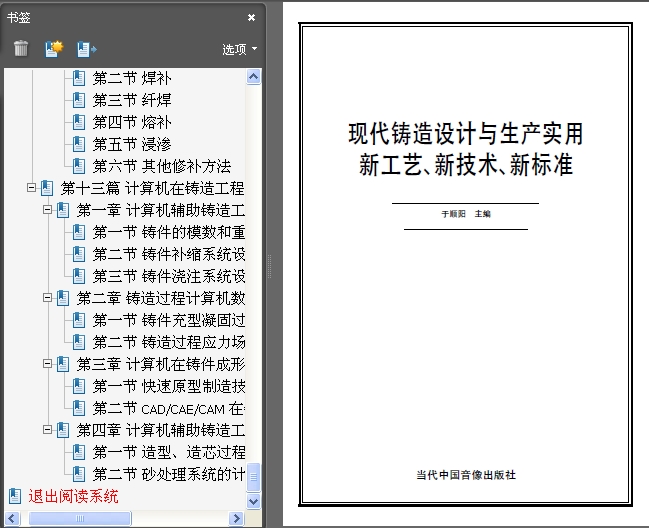Go to 第二节 CAD/CAE/CAM bookmark

(x=168, y=408)
